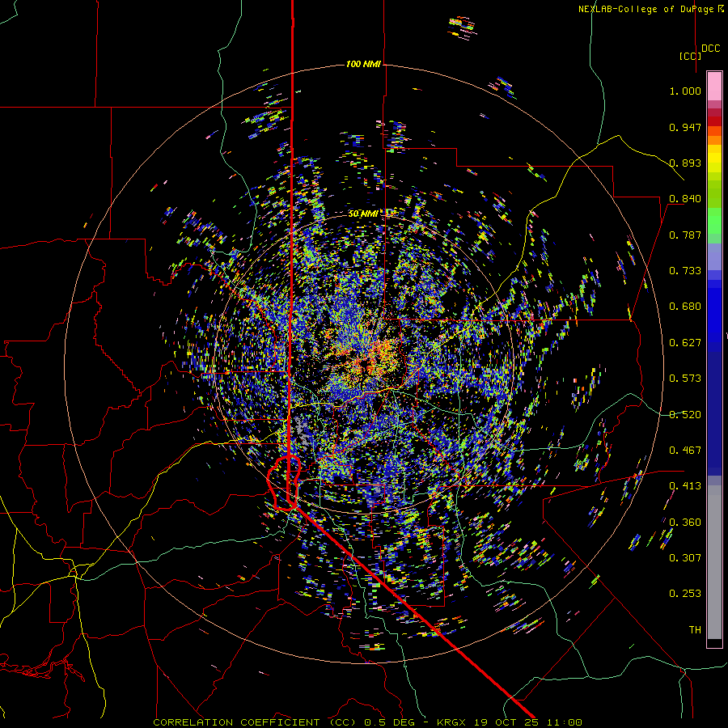728x728 pixels.
Task: Click the Correlation Coefficient KRGX caption text
Action: [367, 722]
